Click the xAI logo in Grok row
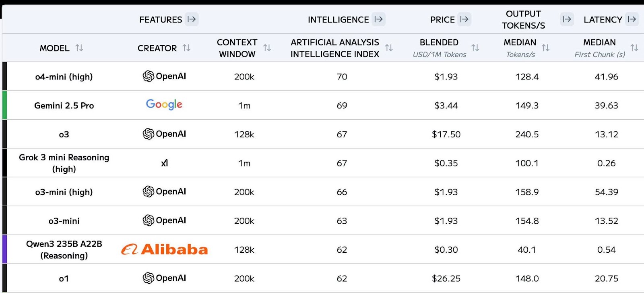644x293 pixels. 164,163
